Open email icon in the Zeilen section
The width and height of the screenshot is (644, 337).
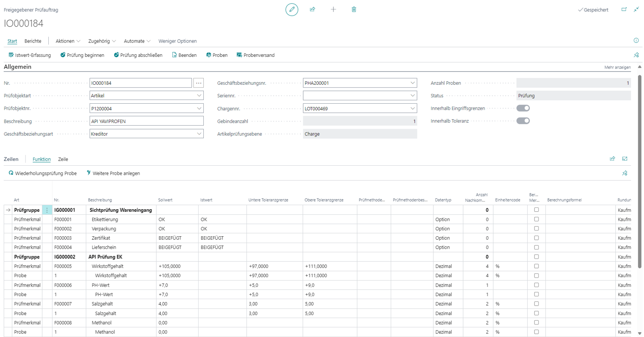tap(625, 159)
